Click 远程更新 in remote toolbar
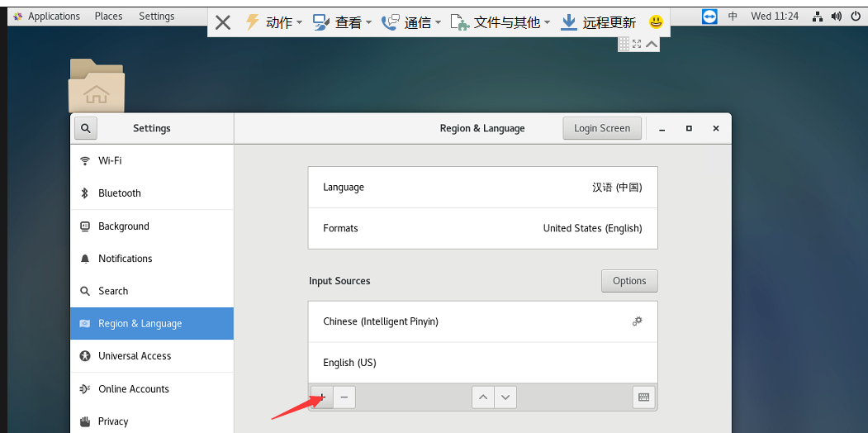Screen dimensions: 868x433 tap(598, 22)
